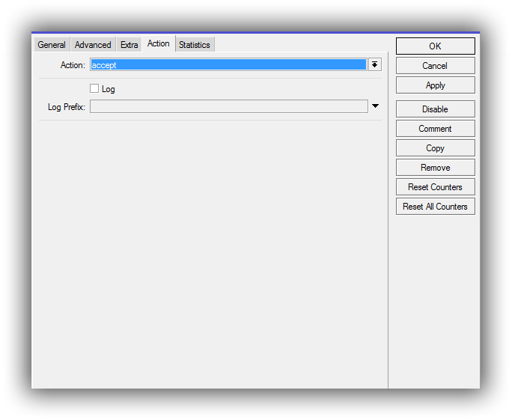This screenshot has height=420, width=512.
Task: Disable this firewall rule
Action: click(435, 109)
